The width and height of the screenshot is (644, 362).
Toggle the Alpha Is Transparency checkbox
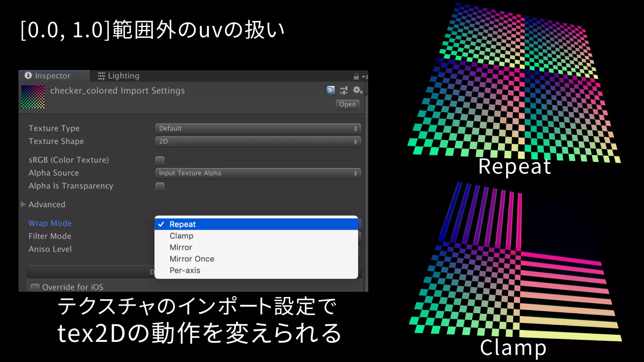160,187
